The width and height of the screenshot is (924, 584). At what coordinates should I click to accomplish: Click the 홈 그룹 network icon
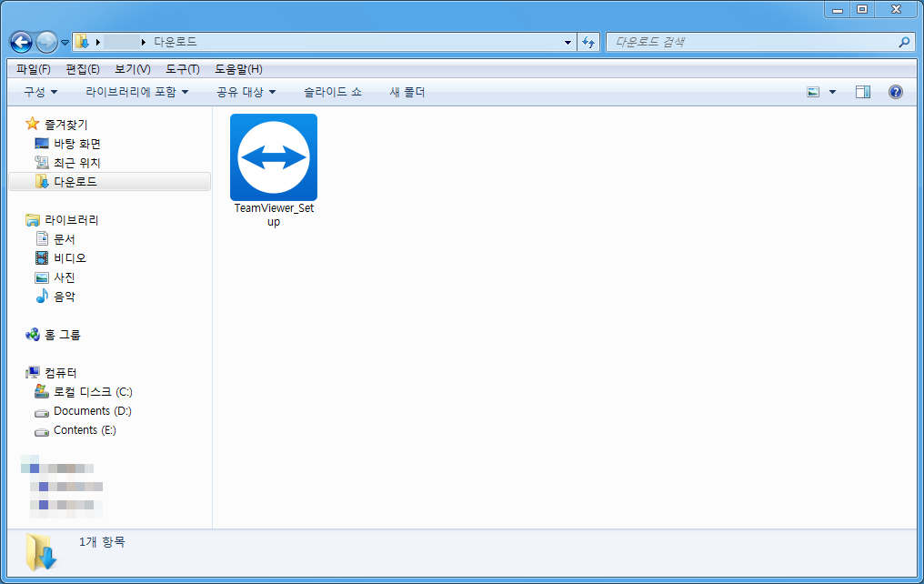pyautogui.click(x=33, y=335)
